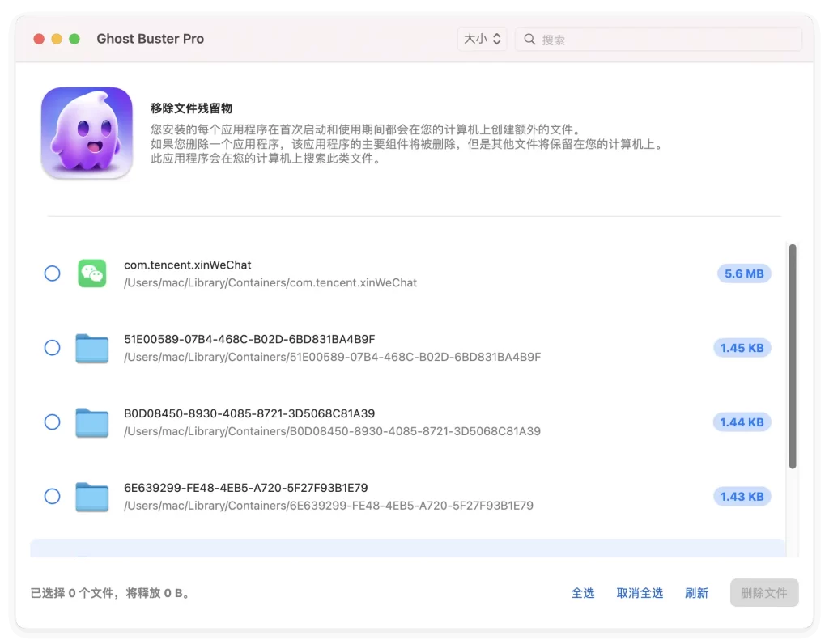
Task: Click 取消全选 to deselect all
Action: pyautogui.click(x=640, y=593)
